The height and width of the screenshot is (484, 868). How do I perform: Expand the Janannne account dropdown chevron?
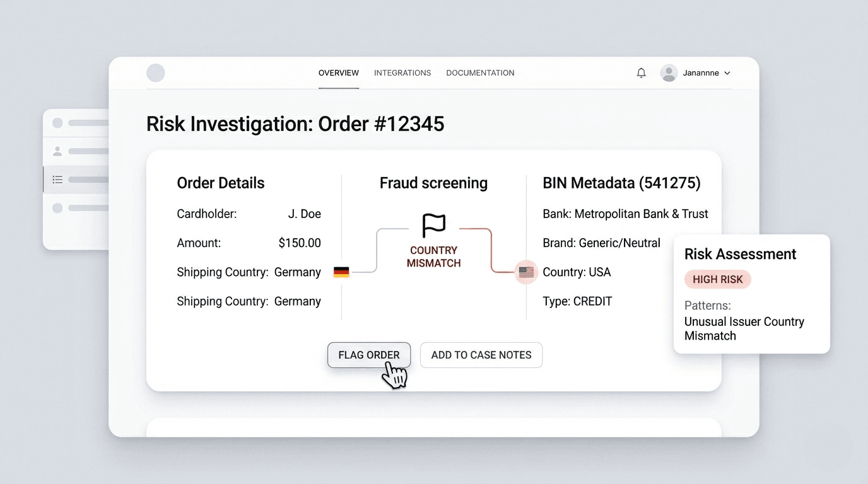coord(727,73)
